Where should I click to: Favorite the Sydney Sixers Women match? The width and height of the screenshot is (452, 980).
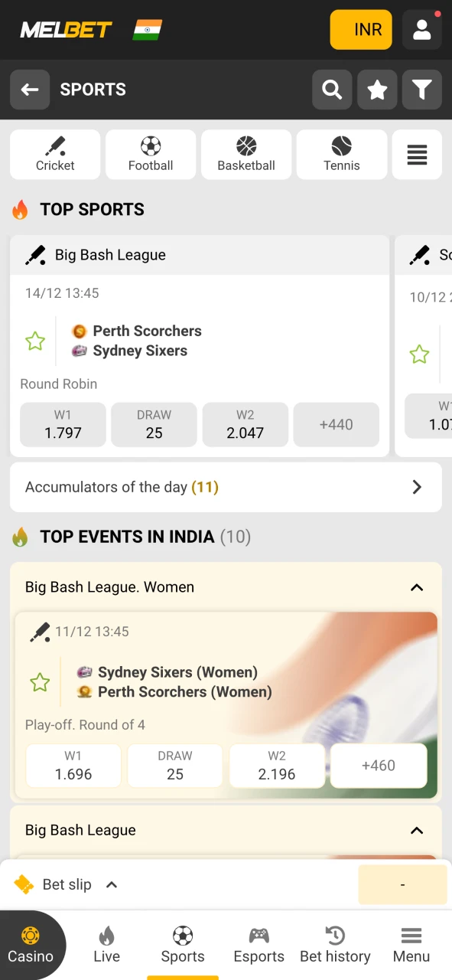[x=40, y=681]
